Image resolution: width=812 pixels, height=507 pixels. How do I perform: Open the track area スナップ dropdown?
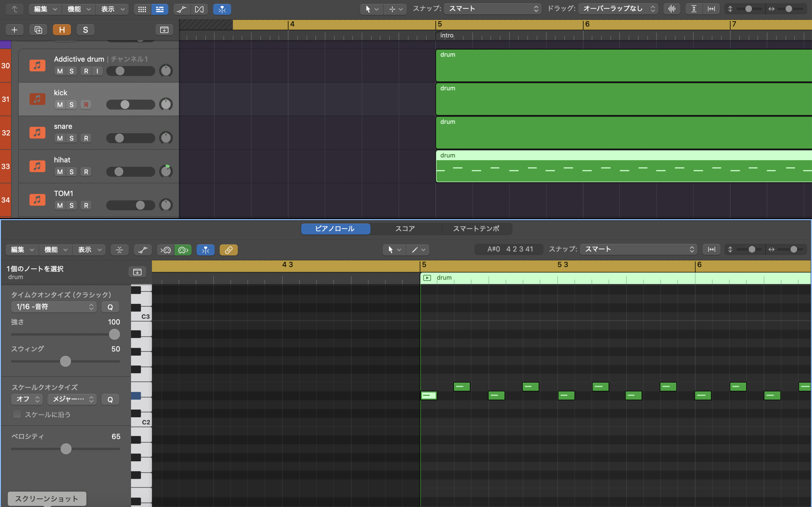[492, 9]
